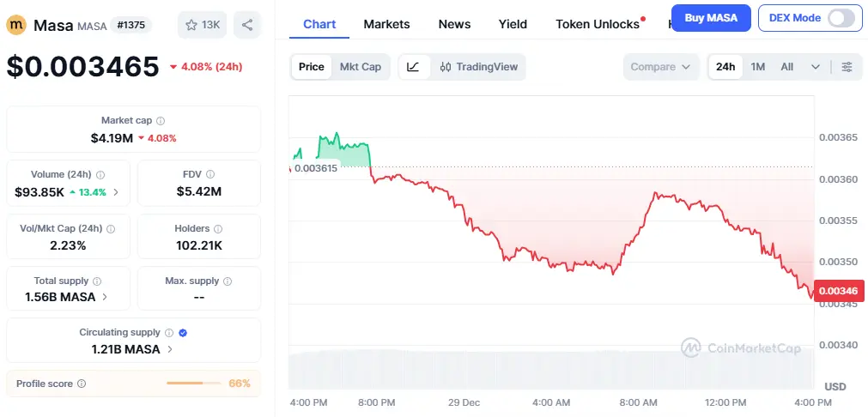The height and width of the screenshot is (417, 868).
Task: Select the Mkt Cap chart toggle
Action: click(361, 67)
